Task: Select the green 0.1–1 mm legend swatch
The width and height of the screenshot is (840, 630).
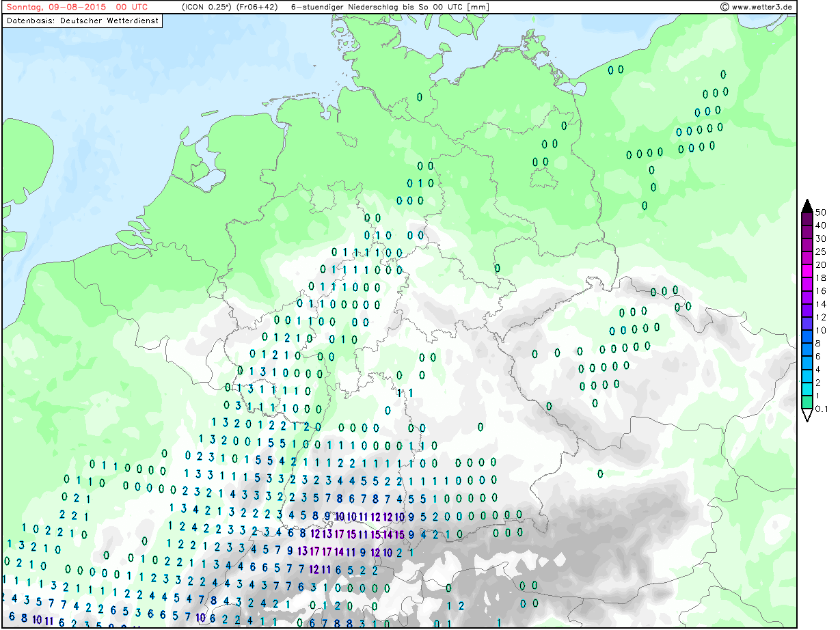Action: coord(807,402)
